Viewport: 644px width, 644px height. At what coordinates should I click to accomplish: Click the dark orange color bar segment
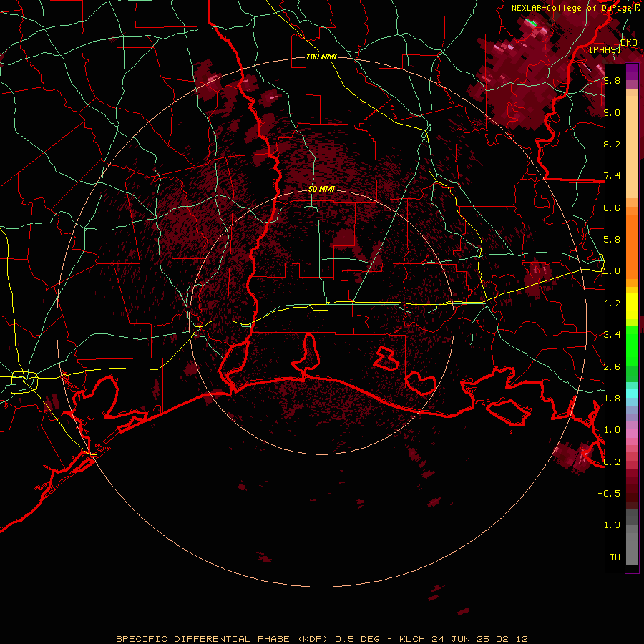pos(632,246)
